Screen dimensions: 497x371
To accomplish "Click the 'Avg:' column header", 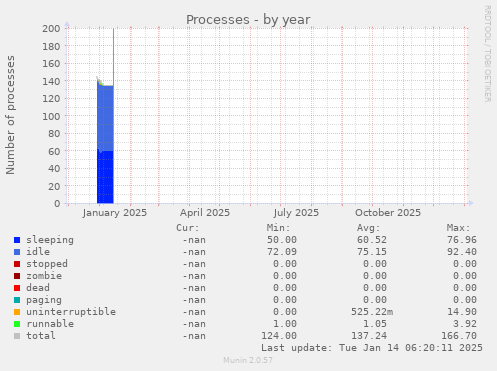I will coord(368,228).
